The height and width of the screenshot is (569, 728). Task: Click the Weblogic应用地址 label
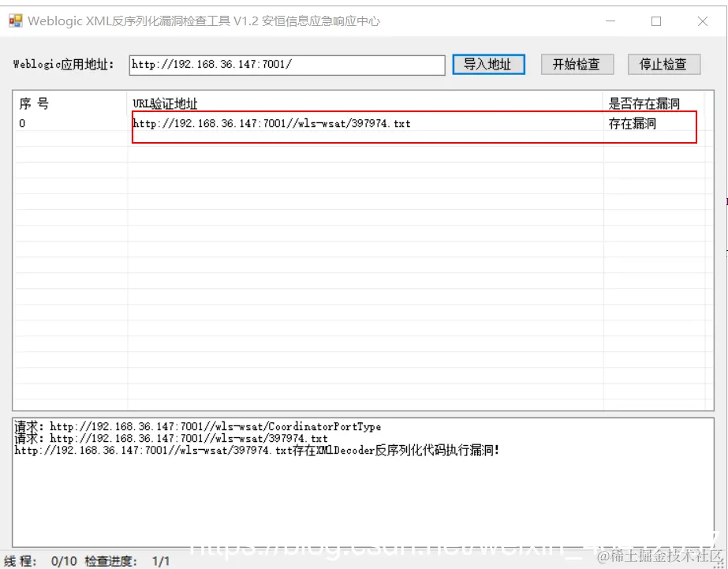[x=64, y=65]
